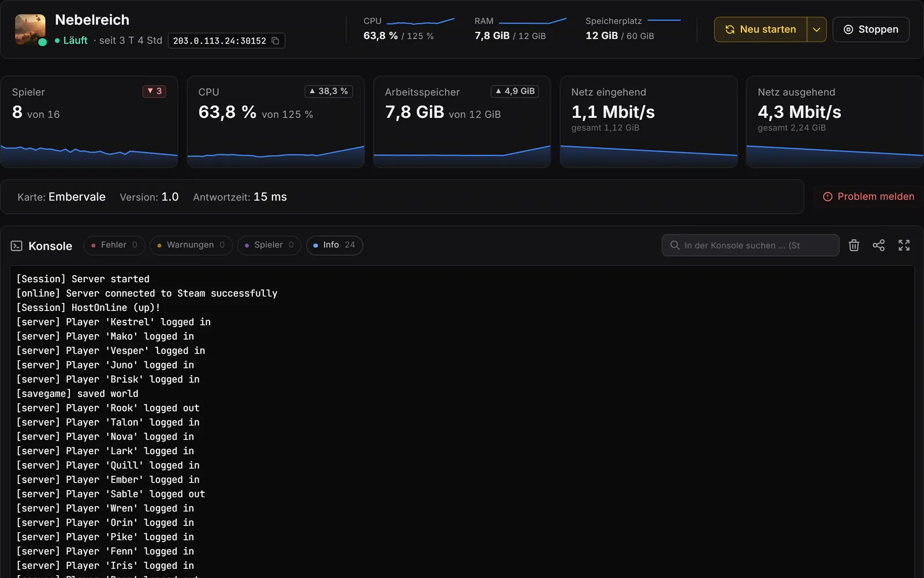Click the Läuft status label

(72, 40)
